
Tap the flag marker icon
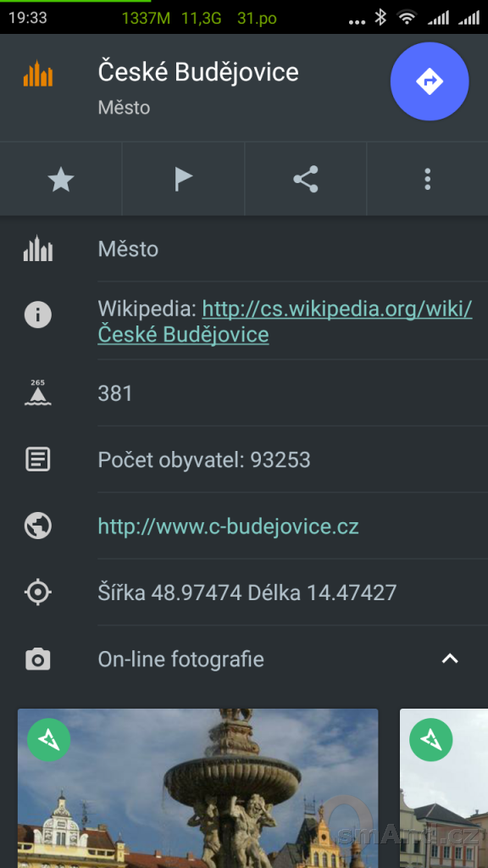pyautogui.click(x=183, y=180)
